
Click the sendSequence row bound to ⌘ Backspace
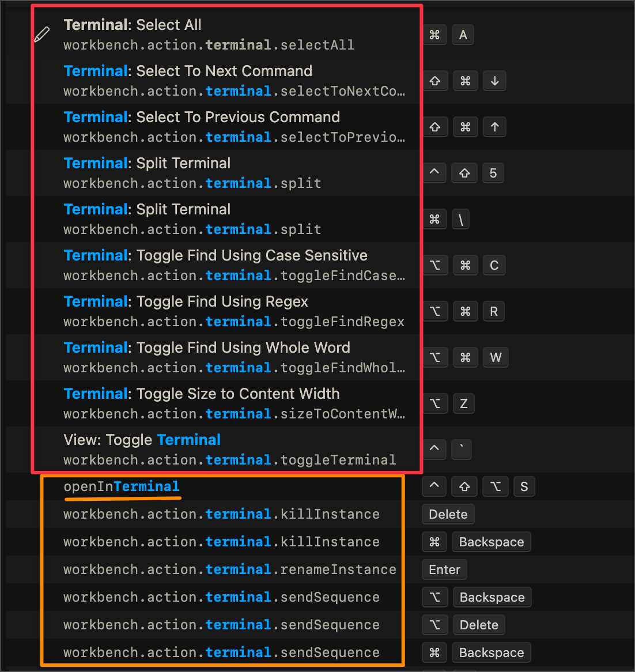pos(222,652)
